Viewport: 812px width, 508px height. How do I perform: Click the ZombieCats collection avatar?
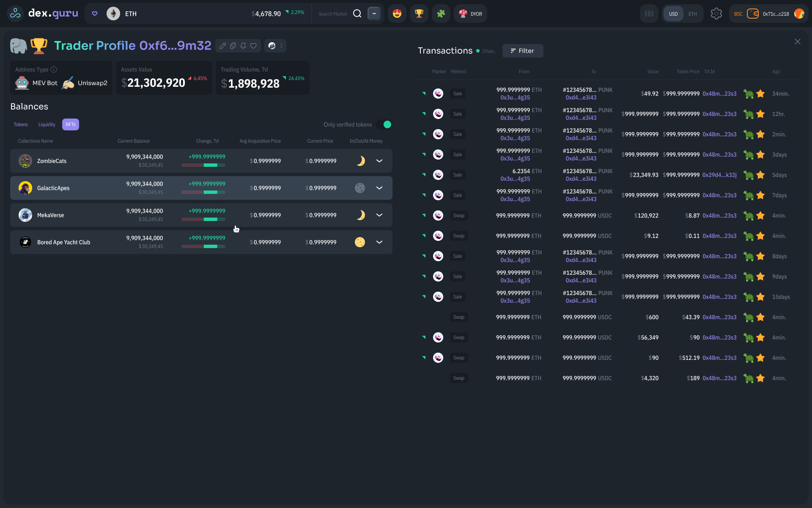coord(25,161)
